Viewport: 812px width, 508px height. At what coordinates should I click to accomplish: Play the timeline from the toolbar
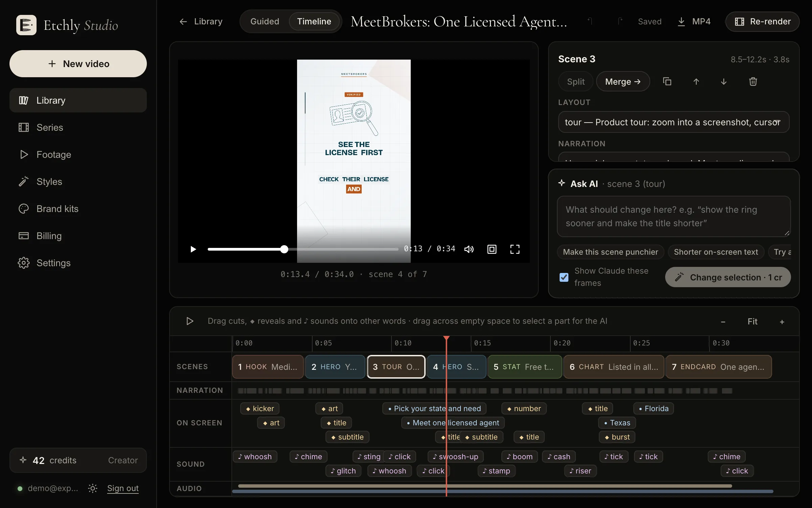click(x=190, y=321)
